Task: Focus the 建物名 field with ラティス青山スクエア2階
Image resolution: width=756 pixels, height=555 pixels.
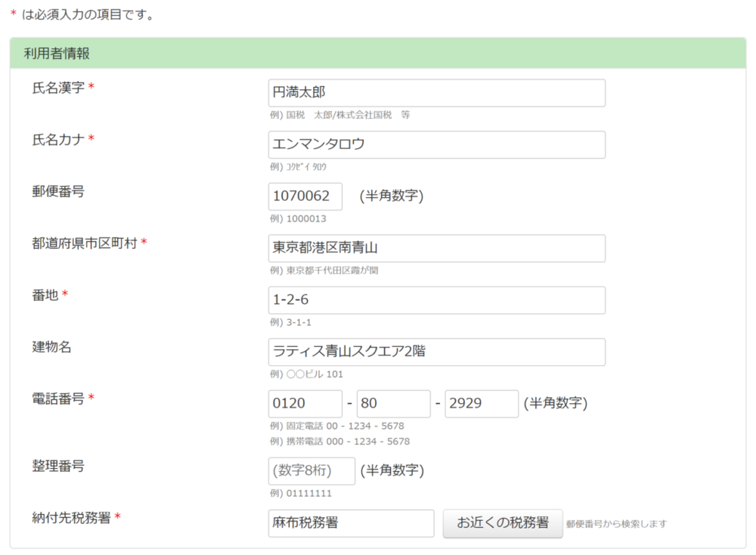Action: point(436,352)
